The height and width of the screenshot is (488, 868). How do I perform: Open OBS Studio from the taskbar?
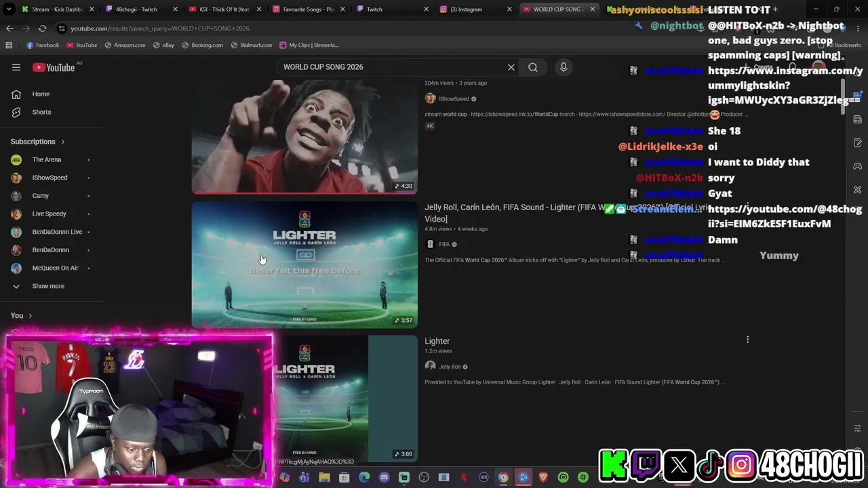pos(424,477)
